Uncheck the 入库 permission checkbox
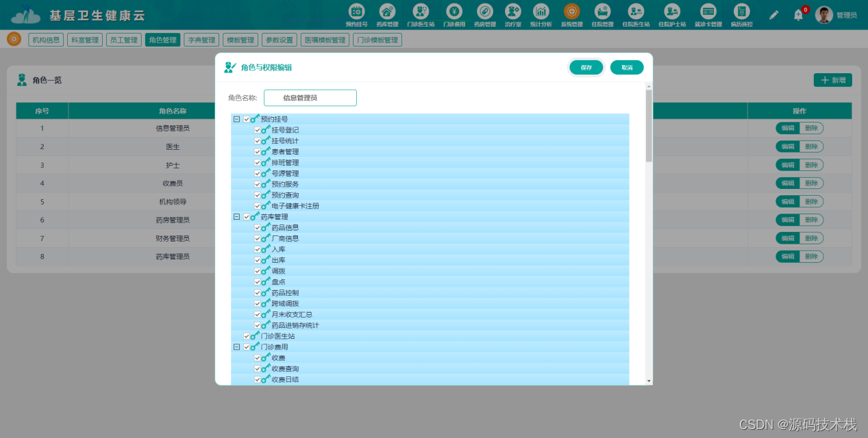868x438 pixels. click(258, 249)
